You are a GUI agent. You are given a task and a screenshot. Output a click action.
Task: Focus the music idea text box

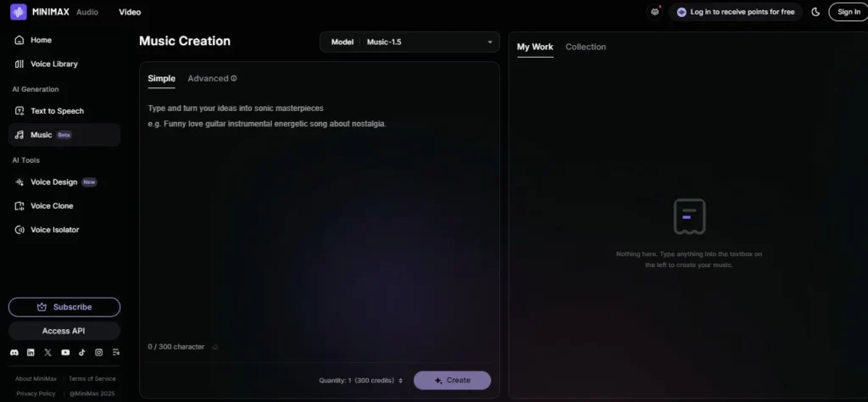point(320,219)
